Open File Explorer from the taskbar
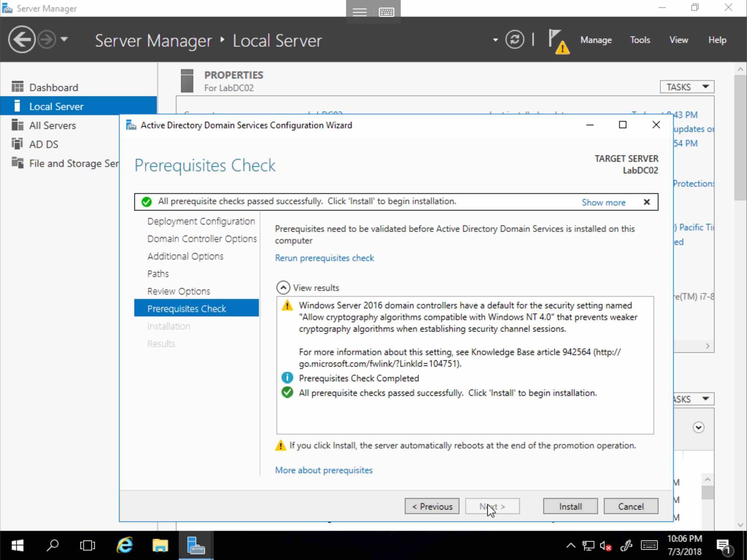 [160, 545]
